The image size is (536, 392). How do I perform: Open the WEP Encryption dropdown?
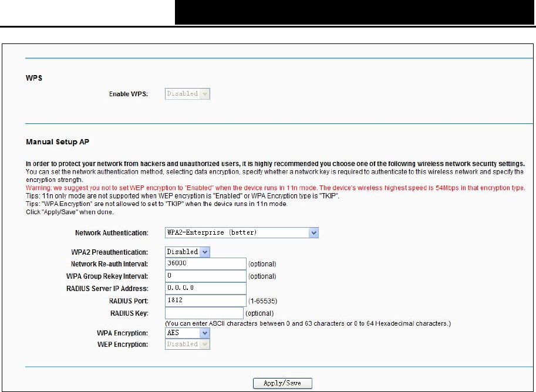[187, 344]
